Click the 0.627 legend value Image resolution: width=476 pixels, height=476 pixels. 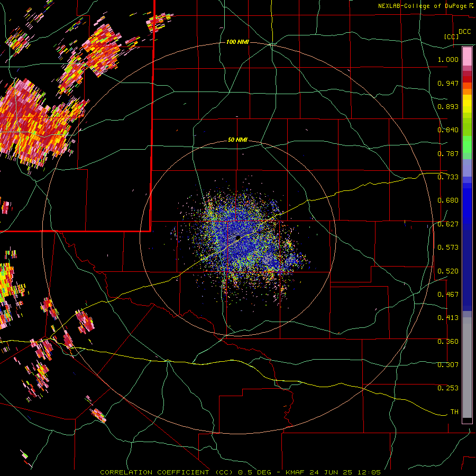click(x=448, y=224)
